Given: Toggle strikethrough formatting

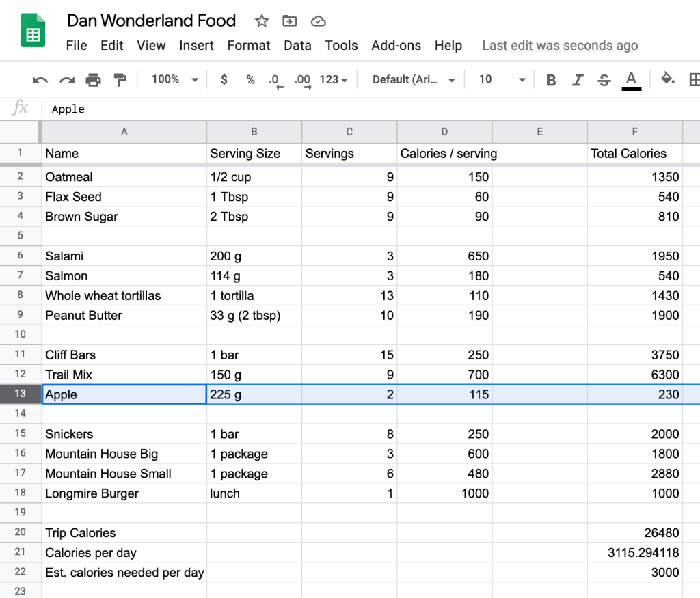Looking at the screenshot, I should [x=604, y=80].
